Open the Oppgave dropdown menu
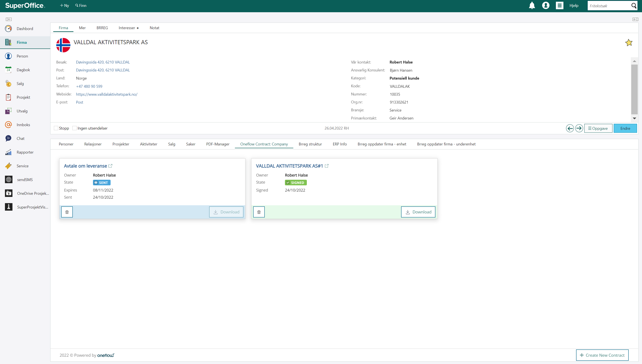 pos(598,128)
